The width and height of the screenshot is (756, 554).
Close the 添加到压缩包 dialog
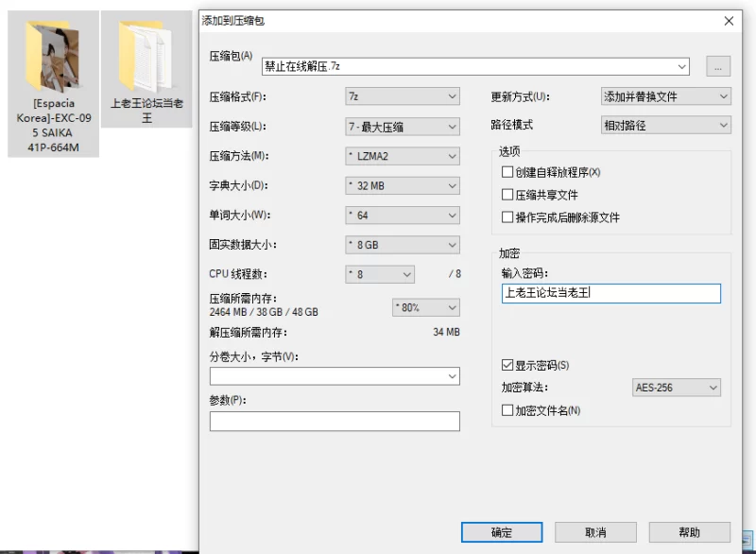click(x=729, y=21)
